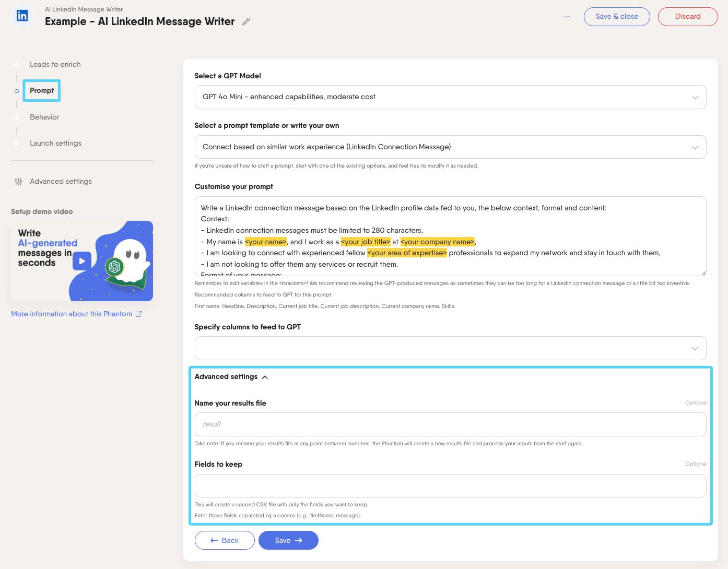Open the prompt template dropdown

[450, 147]
